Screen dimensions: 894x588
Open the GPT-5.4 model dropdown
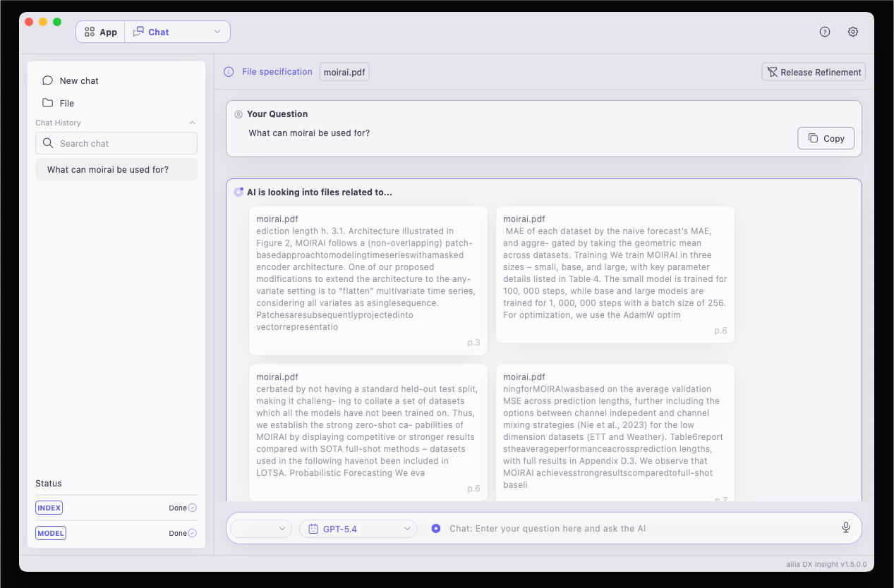click(x=358, y=528)
